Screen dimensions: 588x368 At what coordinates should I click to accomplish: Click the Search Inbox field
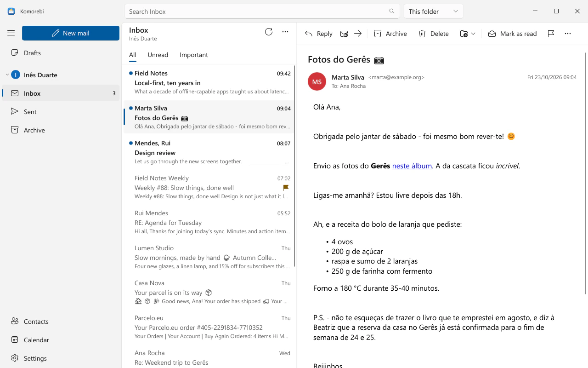click(262, 11)
